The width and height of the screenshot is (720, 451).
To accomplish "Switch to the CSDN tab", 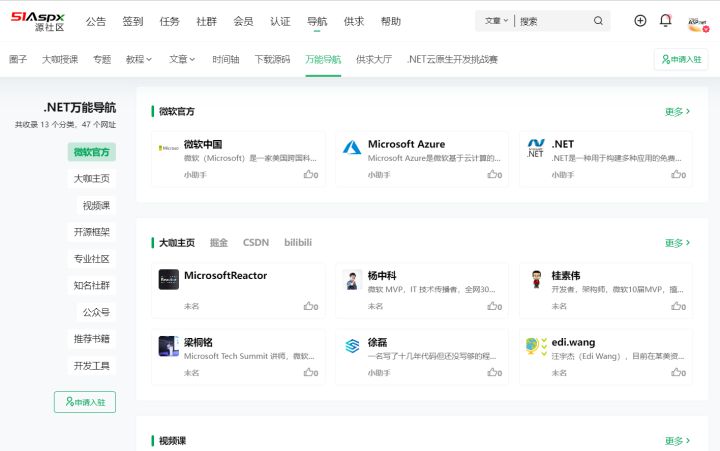I will [x=256, y=242].
